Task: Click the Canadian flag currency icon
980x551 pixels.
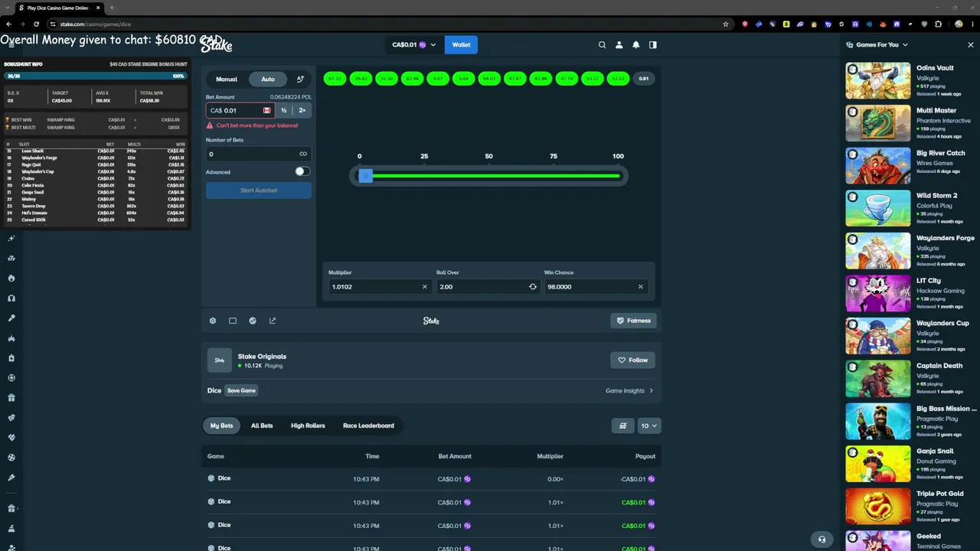Action: pos(266,110)
